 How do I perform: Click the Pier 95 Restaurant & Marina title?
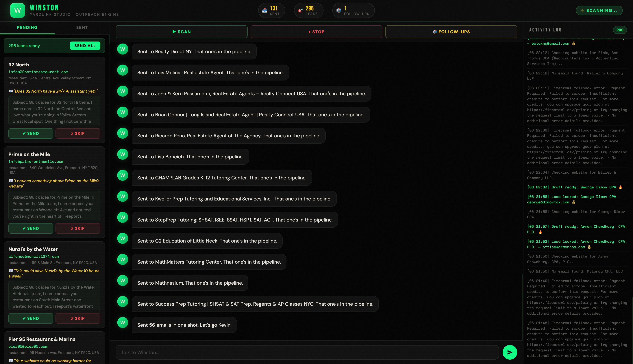42,339
